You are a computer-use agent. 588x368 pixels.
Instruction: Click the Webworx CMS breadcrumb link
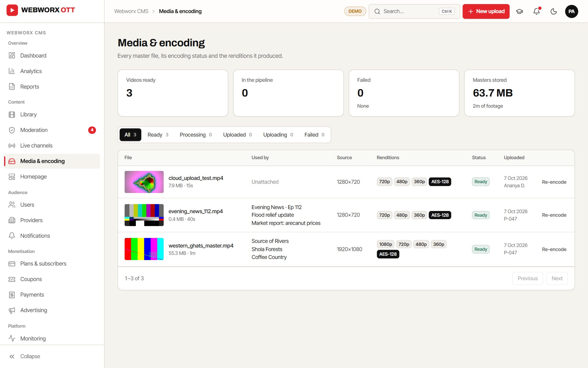pos(131,11)
